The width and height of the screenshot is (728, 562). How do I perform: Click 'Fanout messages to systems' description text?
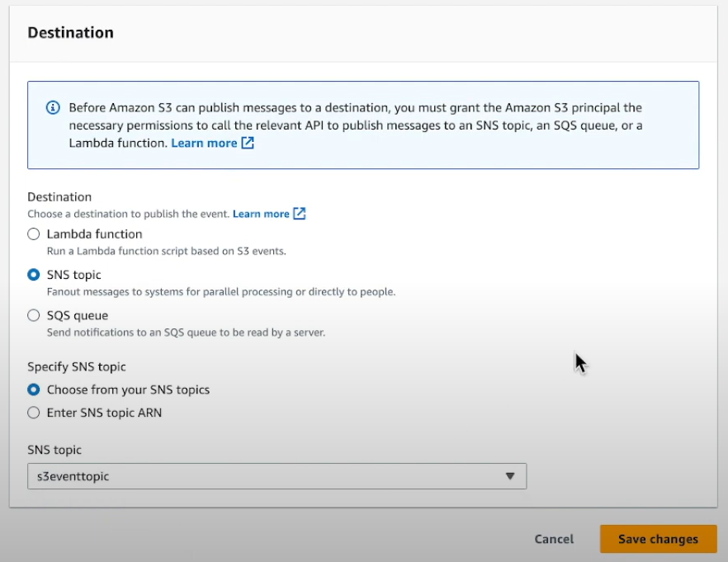pyautogui.click(x=221, y=292)
